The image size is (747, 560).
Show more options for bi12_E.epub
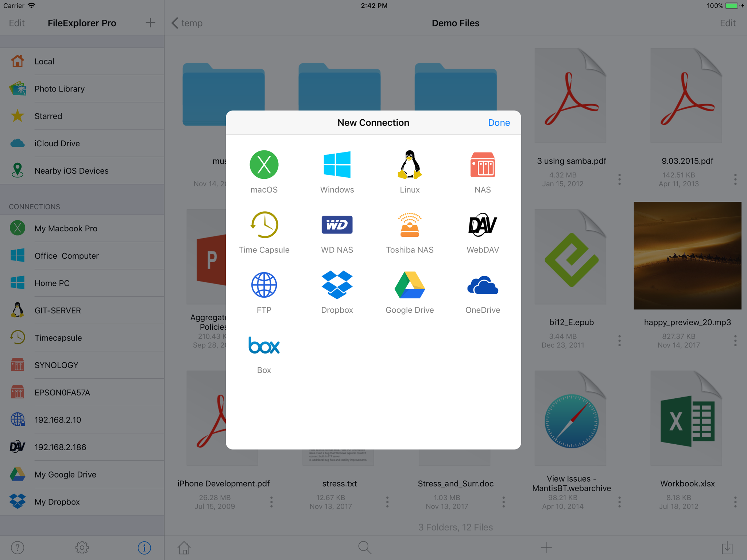[619, 340]
